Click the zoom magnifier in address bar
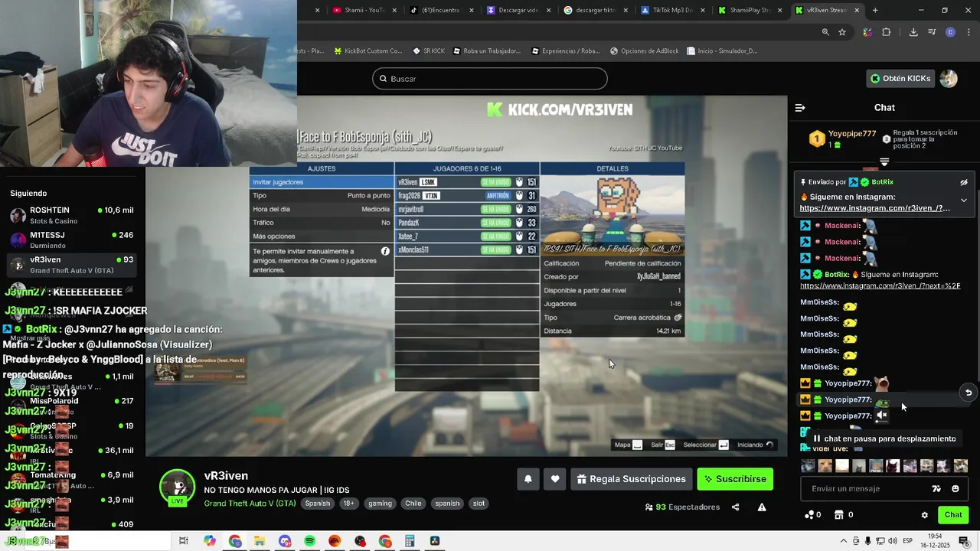Viewport: 980px width, 551px height. tap(825, 32)
